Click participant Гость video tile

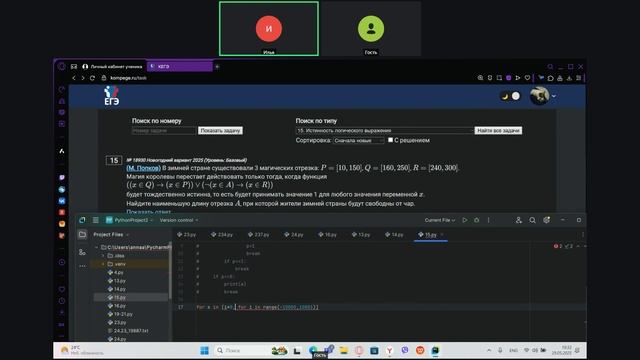point(371,29)
